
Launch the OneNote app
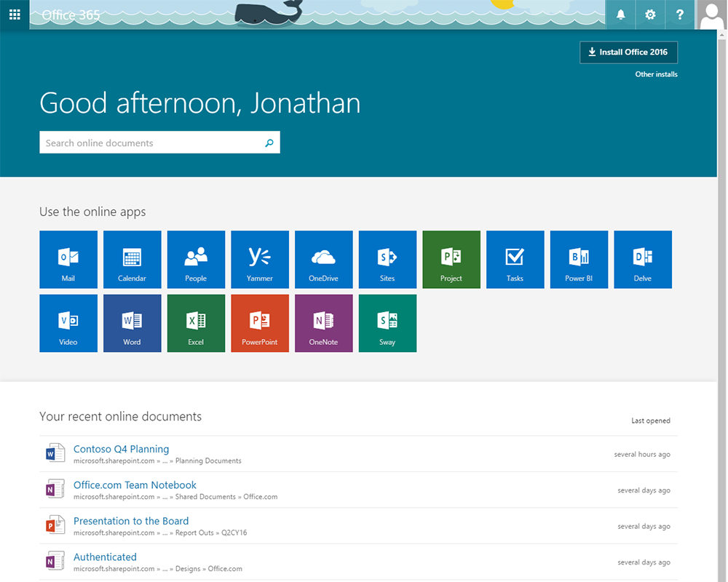(x=323, y=323)
